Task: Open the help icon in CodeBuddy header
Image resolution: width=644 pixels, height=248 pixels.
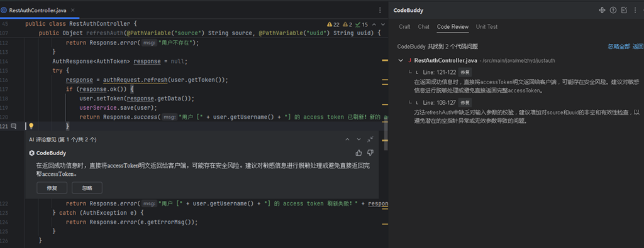Action: (613, 10)
